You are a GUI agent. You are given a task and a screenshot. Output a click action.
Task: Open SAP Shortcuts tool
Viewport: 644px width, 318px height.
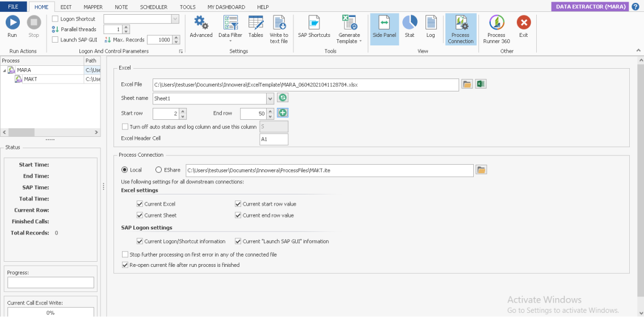pos(314,26)
